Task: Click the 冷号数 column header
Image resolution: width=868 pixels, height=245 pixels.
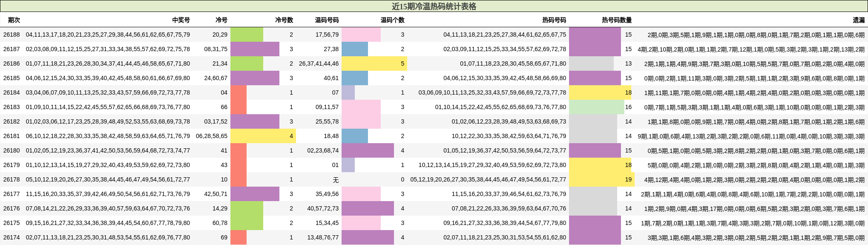Action: 284,20
